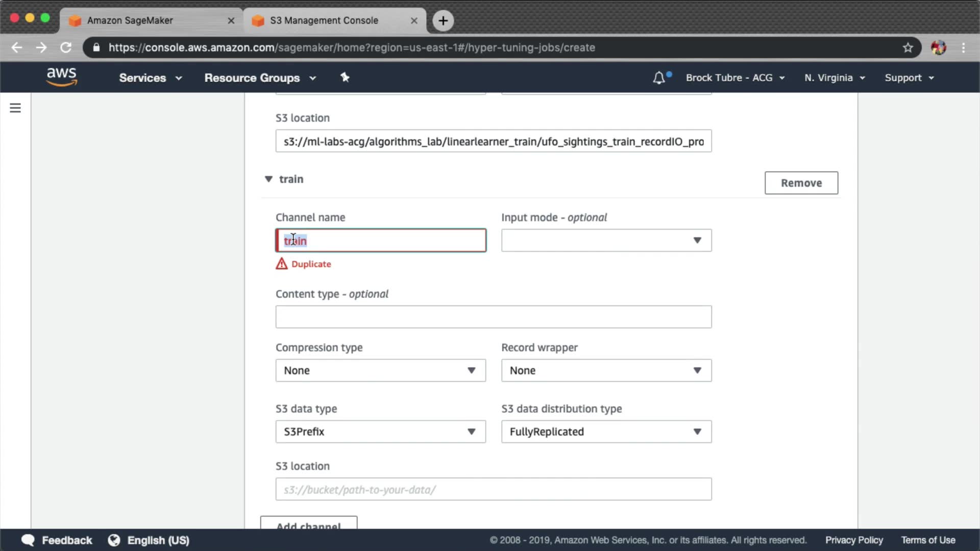The width and height of the screenshot is (980, 551).
Task: Open the Compression type dropdown
Action: click(x=380, y=370)
